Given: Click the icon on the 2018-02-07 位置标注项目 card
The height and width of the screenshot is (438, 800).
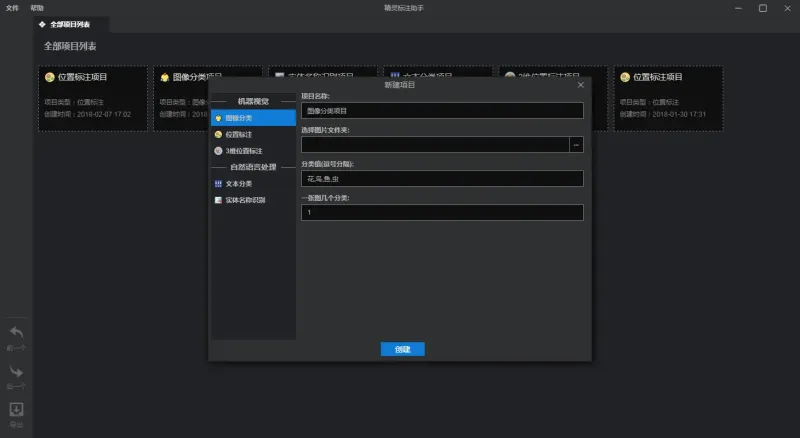Looking at the screenshot, I should point(49,77).
